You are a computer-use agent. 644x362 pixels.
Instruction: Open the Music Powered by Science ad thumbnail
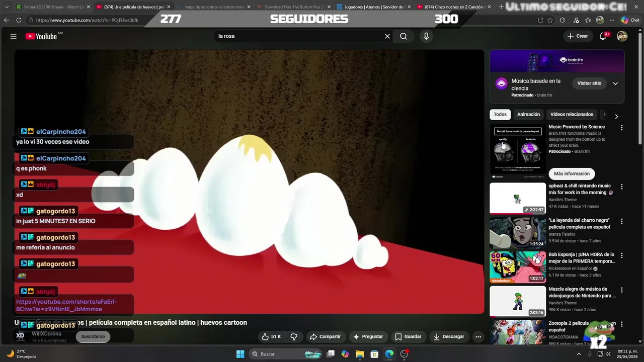(518, 151)
